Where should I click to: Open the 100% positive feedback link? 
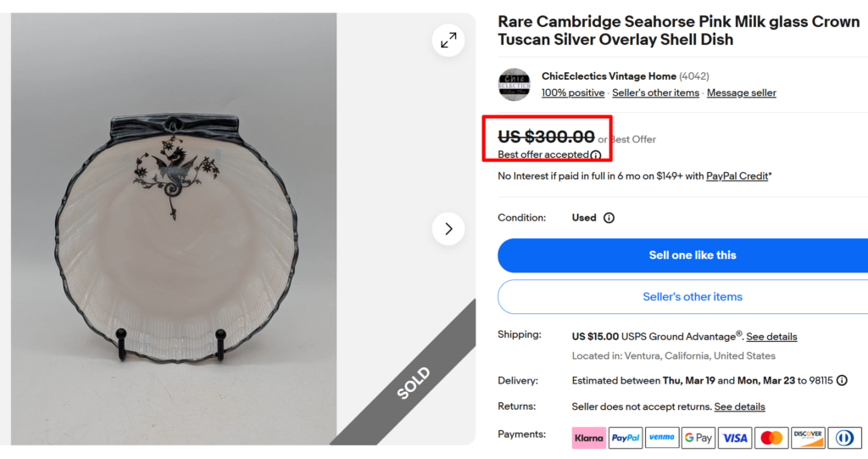(573, 93)
